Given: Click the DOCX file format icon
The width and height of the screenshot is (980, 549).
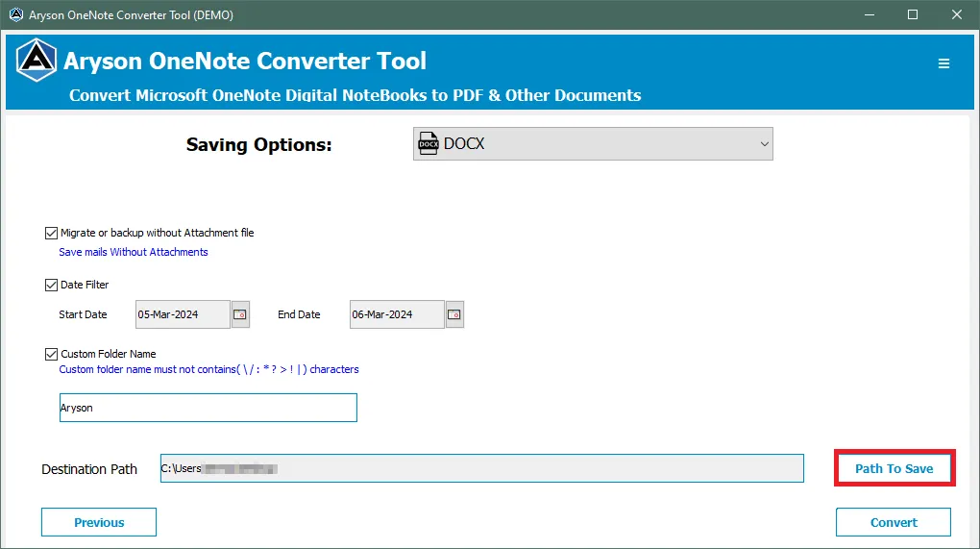Looking at the screenshot, I should [429, 144].
